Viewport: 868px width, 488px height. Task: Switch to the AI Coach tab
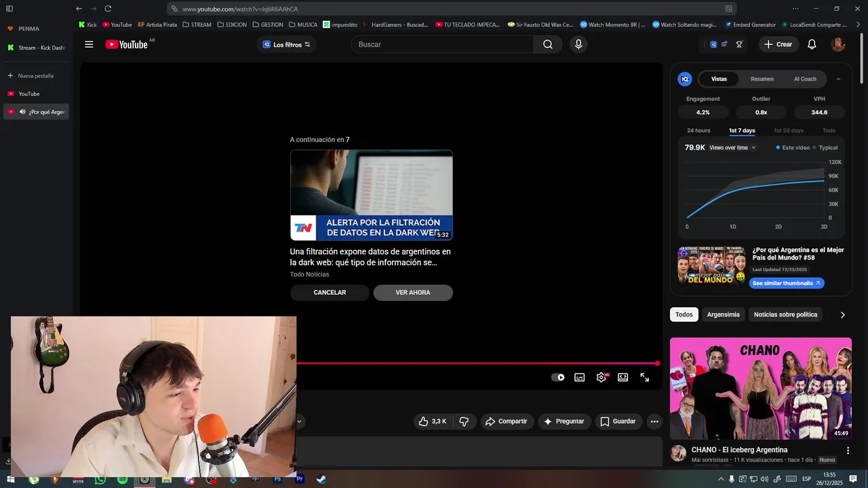click(805, 79)
